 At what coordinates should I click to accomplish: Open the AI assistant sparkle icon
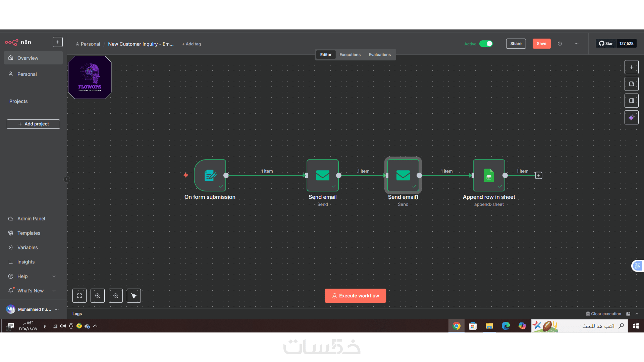pyautogui.click(x=631, y=118)
